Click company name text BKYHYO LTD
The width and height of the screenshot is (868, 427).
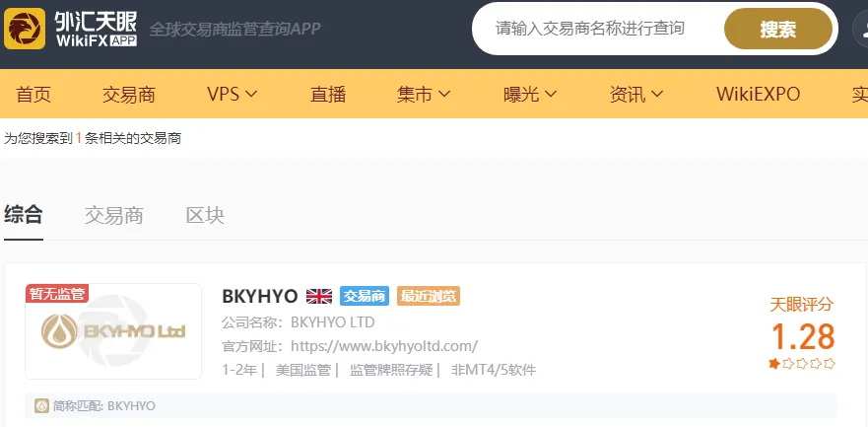pyautogui.click(x=333, y=321)
